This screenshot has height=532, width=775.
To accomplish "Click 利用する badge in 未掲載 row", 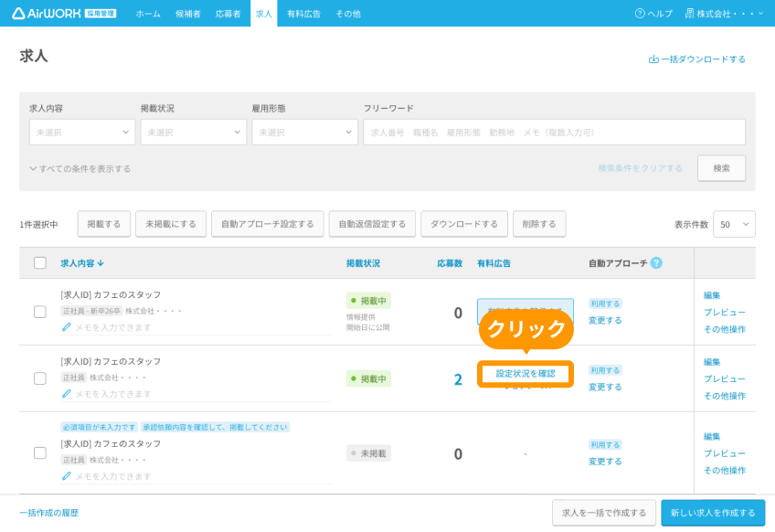I will [605, 444].
